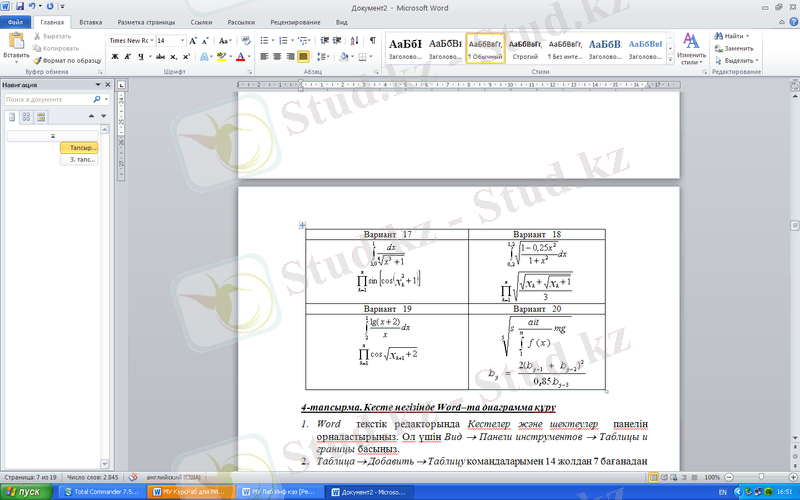Image resolution: width=800 pixels, height=500 pixels.
Task: Click the Save icon in quick access toolbar
Action: tap(20, 6)
